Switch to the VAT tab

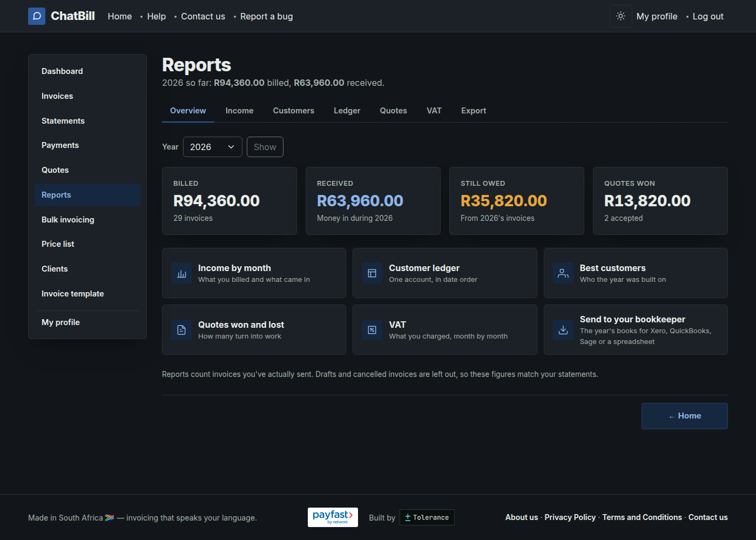click(434, 111)
